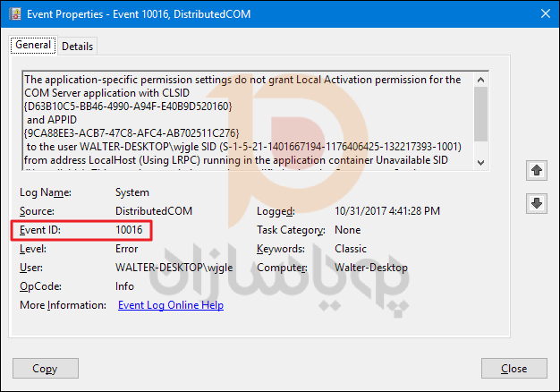Viewport: 560px width, 392px height.
Task: Switch to the Details tab
Action: point(77,46)
